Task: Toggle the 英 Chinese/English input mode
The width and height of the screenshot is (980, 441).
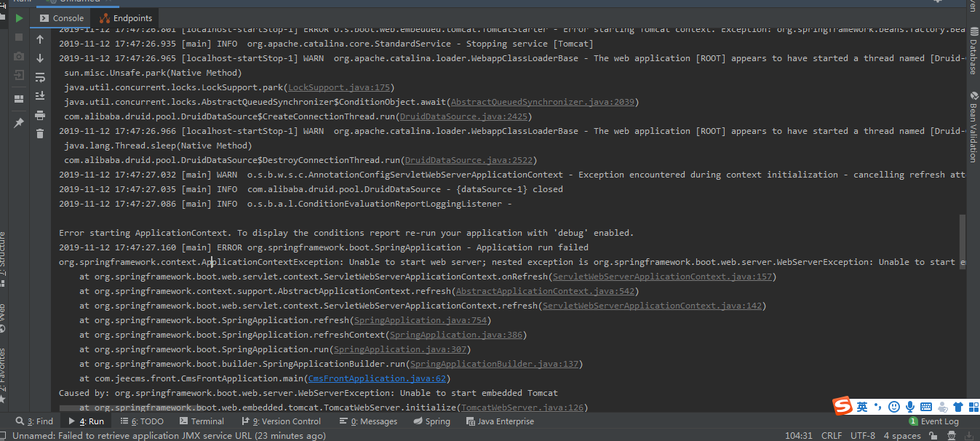Action: click(x=862, y=406)
